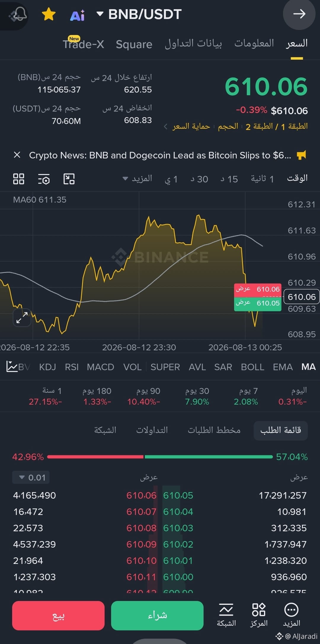This screenshot has width=320, height=644.
Task: Tap the ask price 610.11
Action: coord(141,577)
